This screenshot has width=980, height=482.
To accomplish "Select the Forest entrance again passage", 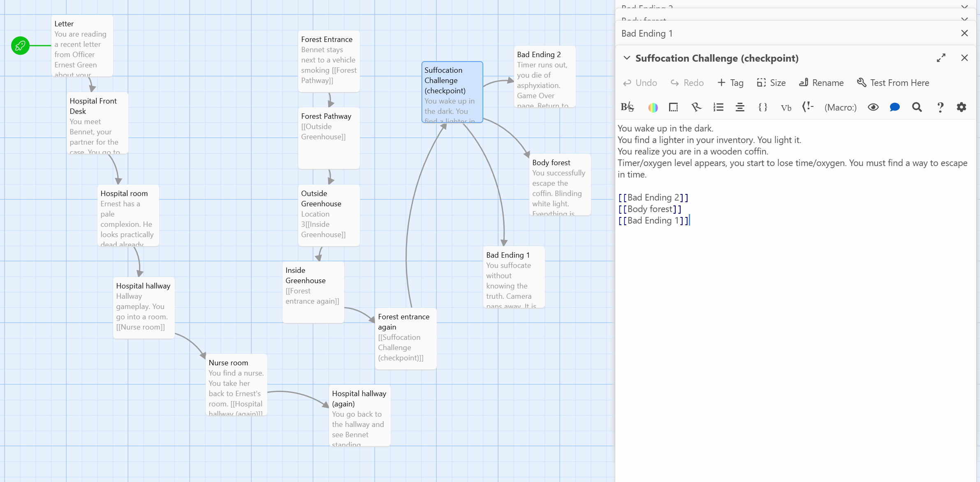I will point(406,339).
